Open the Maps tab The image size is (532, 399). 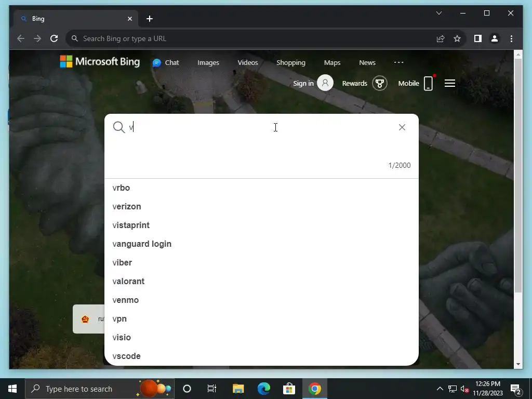(x=332, y=63)
